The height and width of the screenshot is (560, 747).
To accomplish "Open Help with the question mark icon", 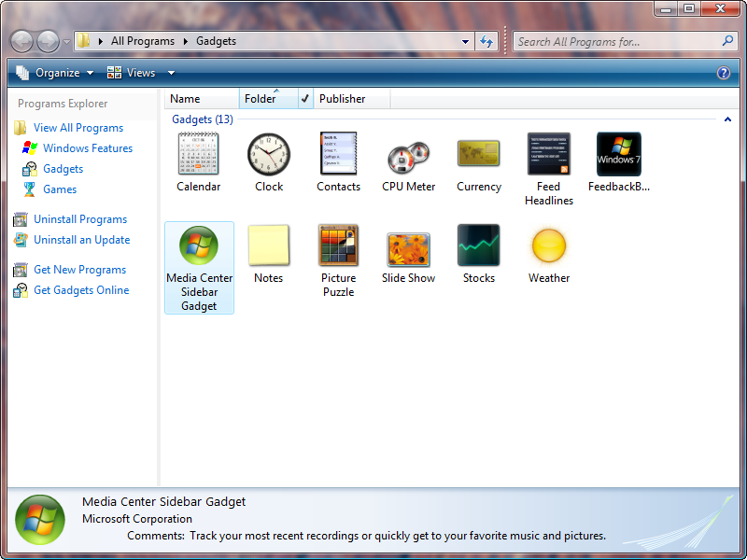I will coord(723,73).
